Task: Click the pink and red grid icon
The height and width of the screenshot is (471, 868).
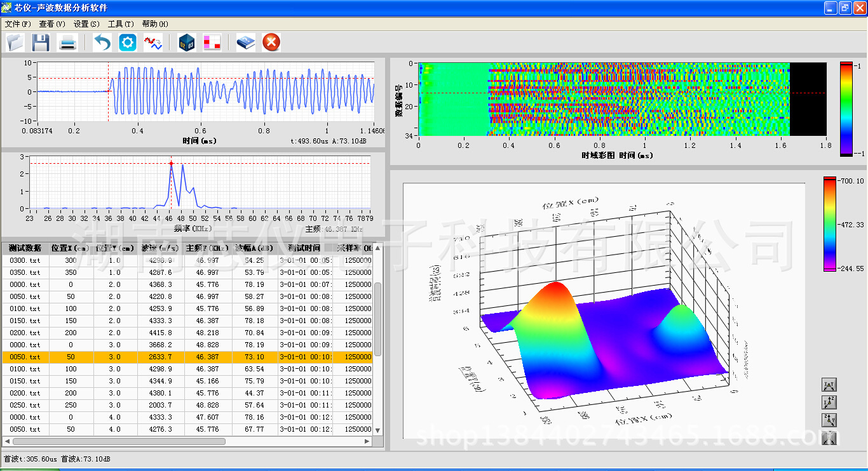Action: [212, 43]
